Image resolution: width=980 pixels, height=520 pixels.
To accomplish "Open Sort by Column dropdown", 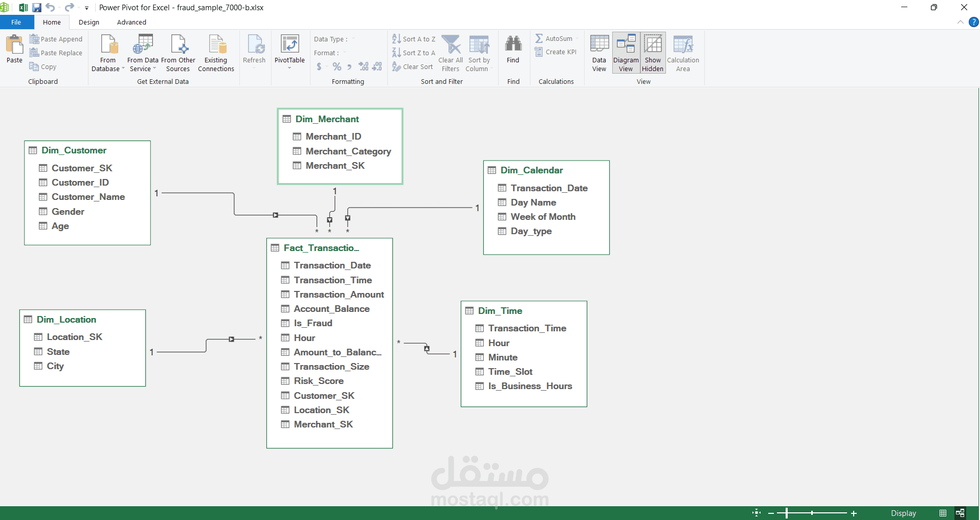I will coord(479,53).
